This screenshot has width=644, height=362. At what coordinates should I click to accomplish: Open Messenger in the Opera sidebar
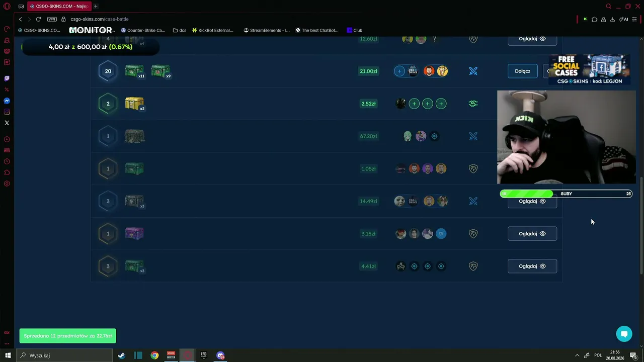pyautogui.click(x=7, y=101)
